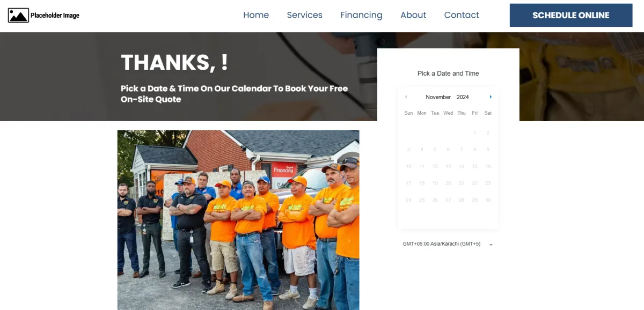
Task: Open the timezone dropdown arrow
Action: click(491, 245)
